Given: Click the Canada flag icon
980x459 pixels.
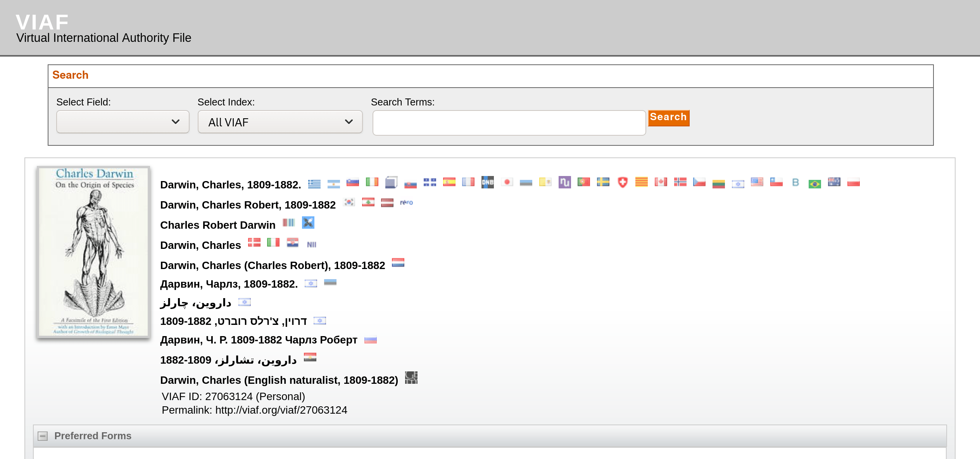Looking at the screenshot, I should [661, 182].
